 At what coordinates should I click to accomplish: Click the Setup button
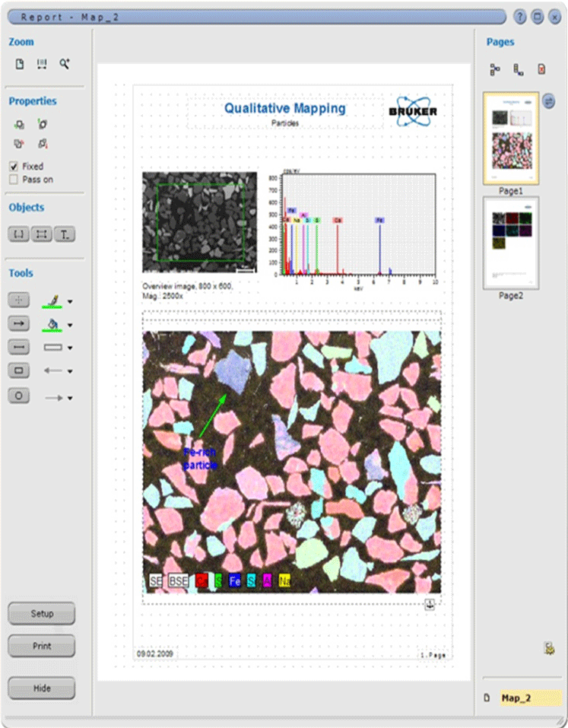coord(42,613)
